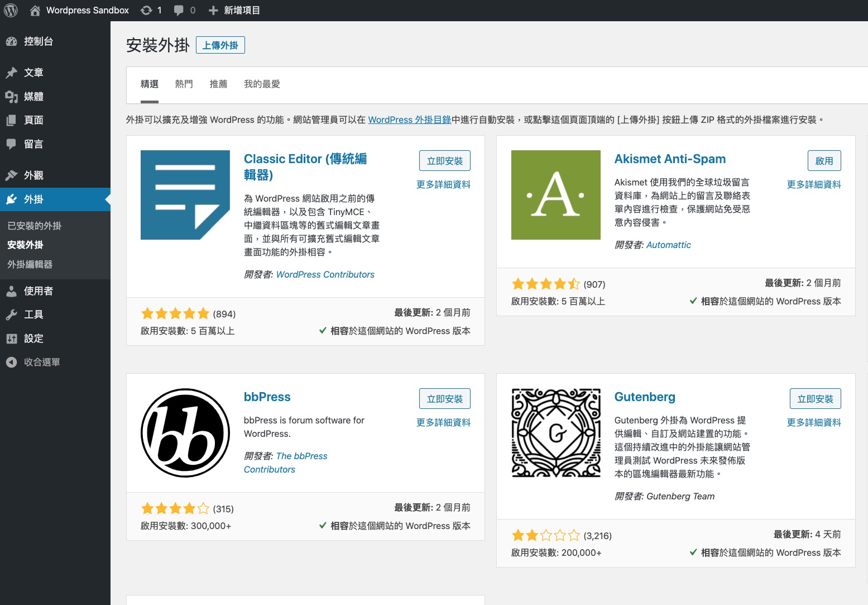This screenshot has height=605, width=868.
Task: Switch to the 熱門 popular tab
Action: click(x=184, y=84)
